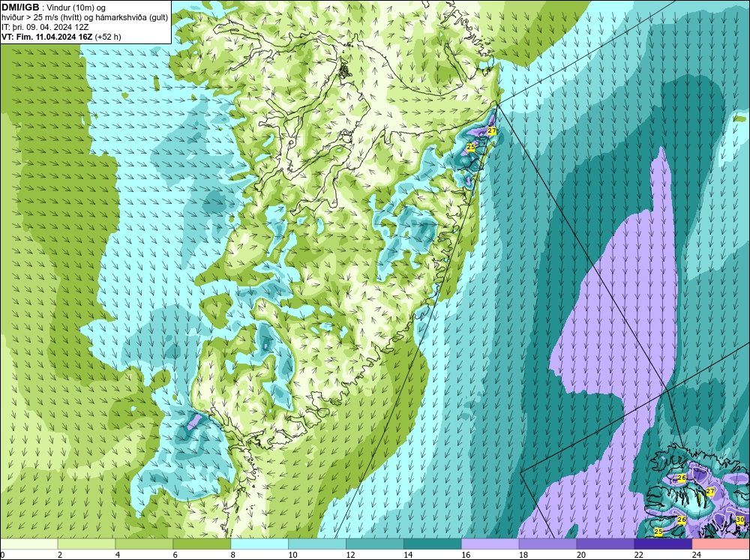The height and width of the screenshot is (560, 750).
Task: Click the yellow gust label 27 over Iceland
Action: coord(709,491)
